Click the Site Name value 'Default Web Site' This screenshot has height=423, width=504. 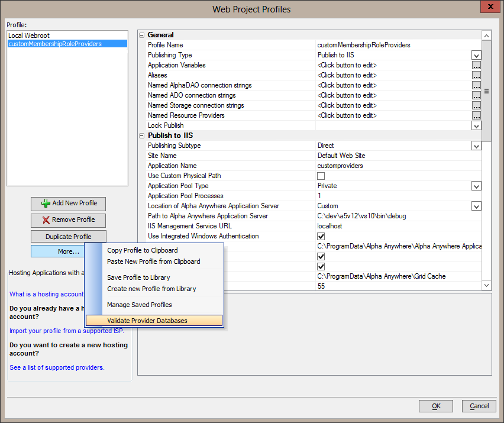[341, 156]
